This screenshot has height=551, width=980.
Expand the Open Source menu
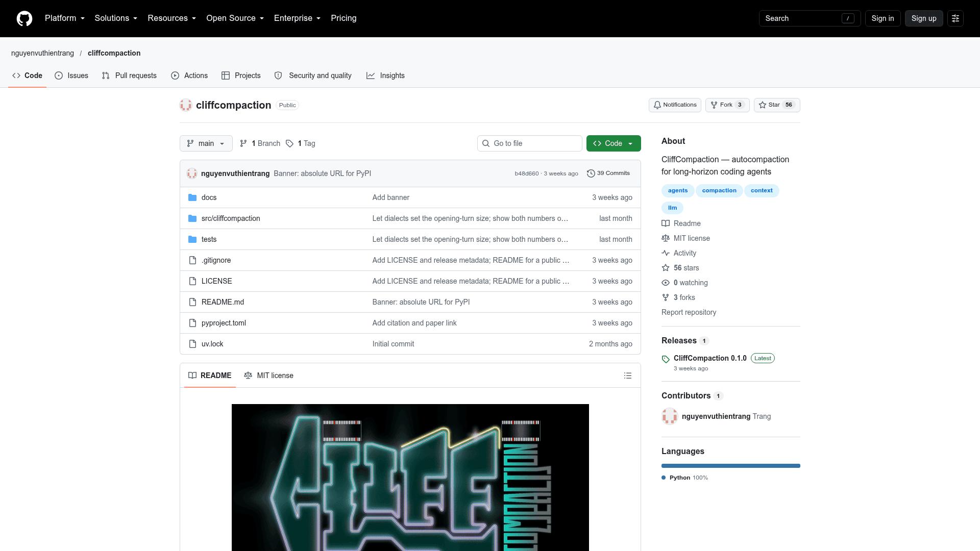(x=235, y=18)
